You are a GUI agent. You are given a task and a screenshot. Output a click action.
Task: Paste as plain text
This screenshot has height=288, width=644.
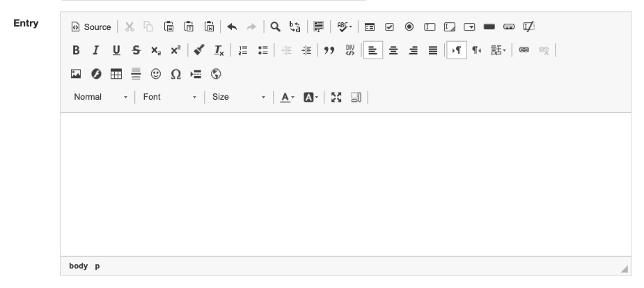189,26
